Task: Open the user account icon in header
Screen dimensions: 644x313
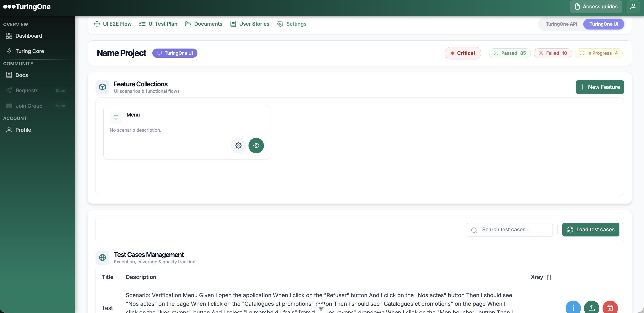Action: pyautogui.click(x=633, y=6)
